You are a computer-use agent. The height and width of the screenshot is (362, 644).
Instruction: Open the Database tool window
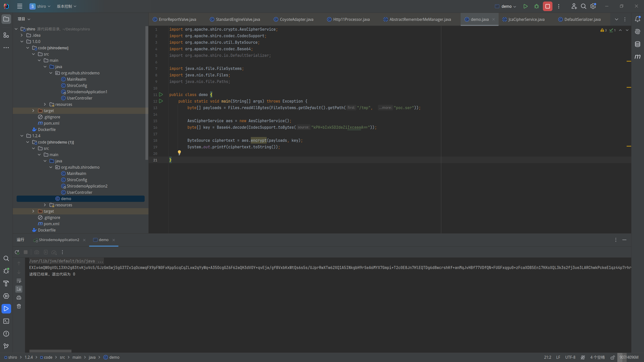coord(637,44)
